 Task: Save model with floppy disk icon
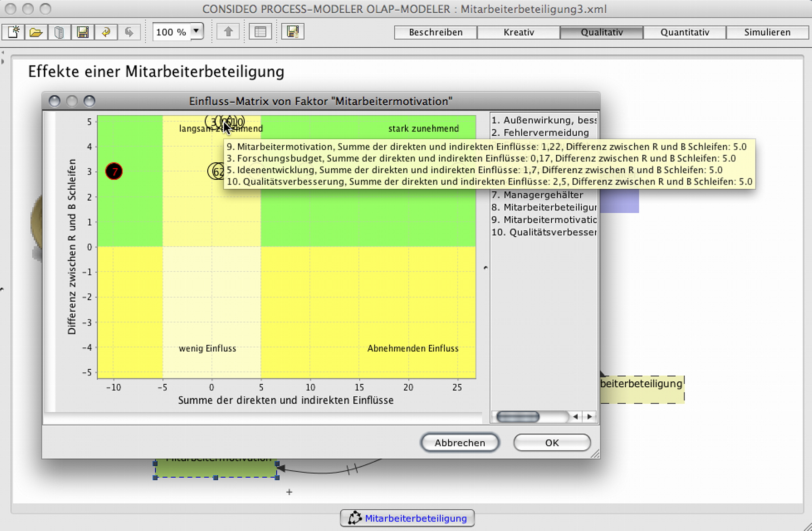(83, 32)
